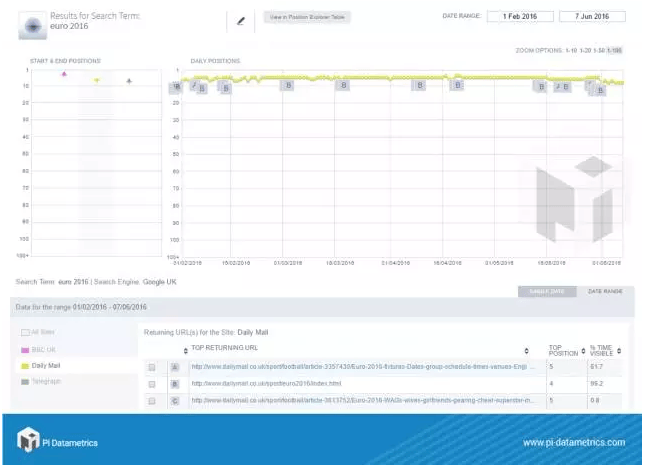Tick the checkbox for the WAGs article URL
This screenshot has height=469, width=646.
[x=152, y=401]
